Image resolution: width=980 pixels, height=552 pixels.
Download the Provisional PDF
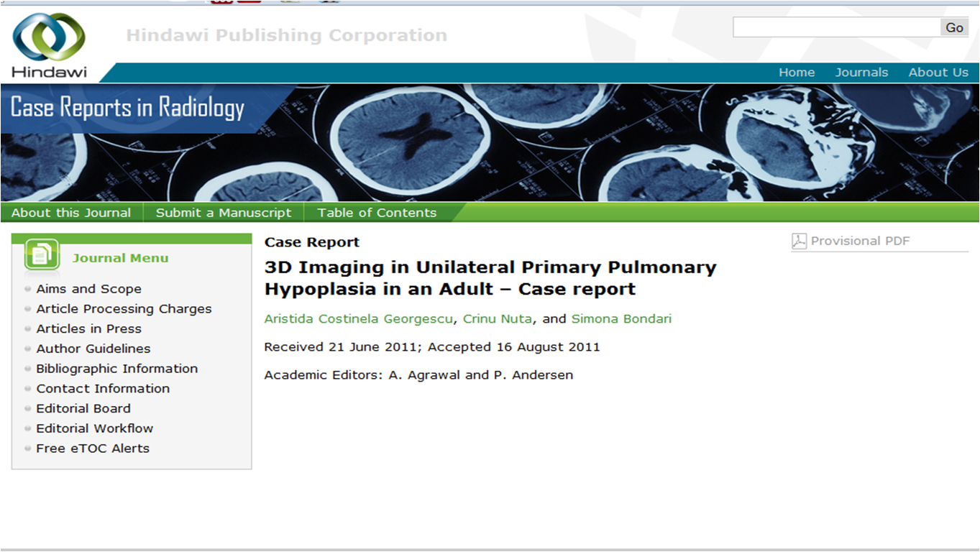click(x=860, y=241)
